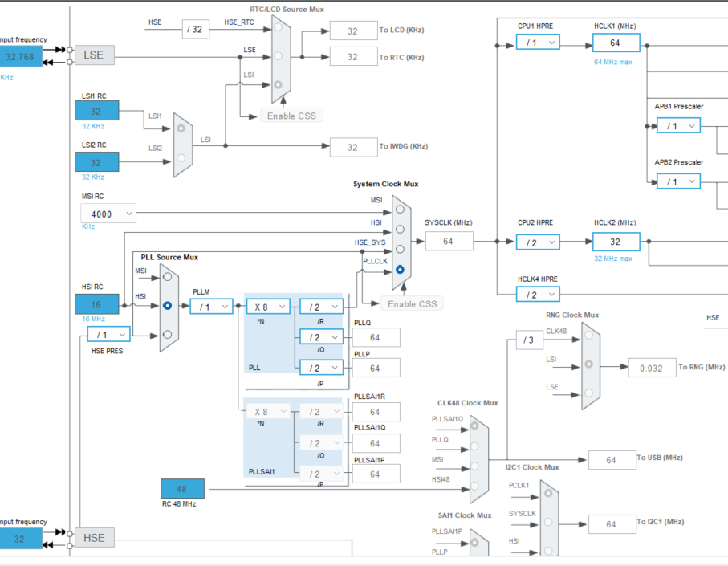Select SYSCLK in I2C1 Clock Mux

tap(548, 522)
